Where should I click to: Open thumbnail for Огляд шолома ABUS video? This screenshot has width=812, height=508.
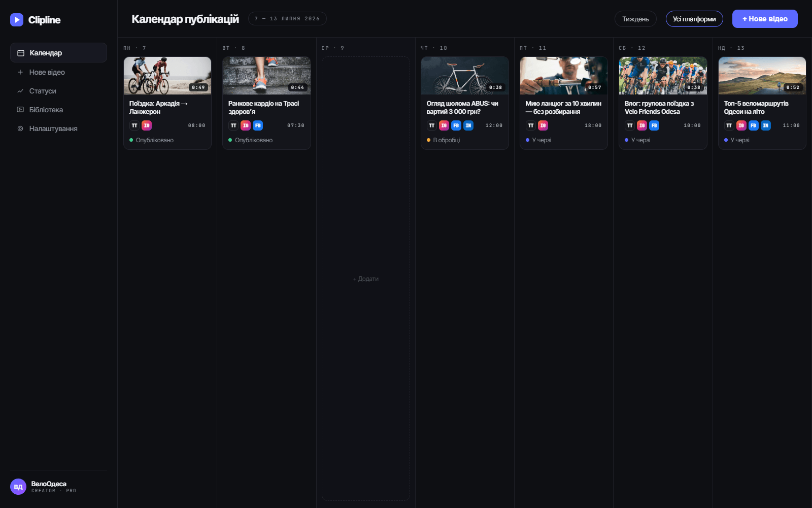[x=465, y=76]
